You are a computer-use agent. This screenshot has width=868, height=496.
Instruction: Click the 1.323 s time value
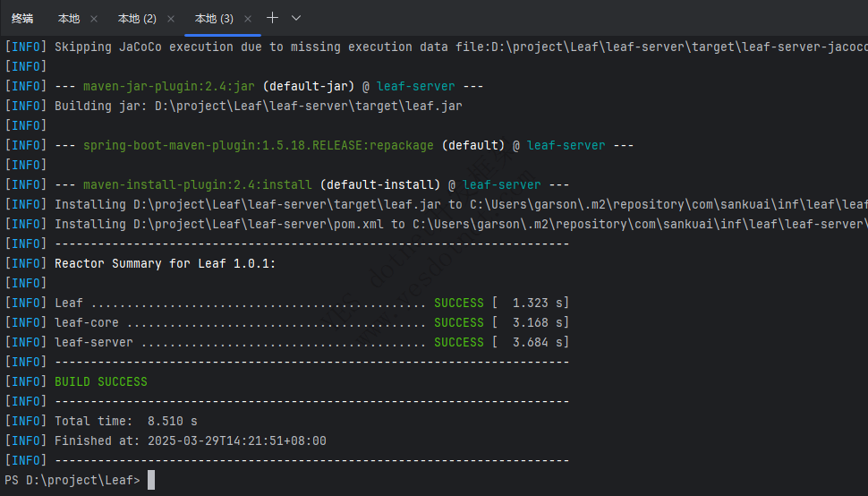point(538,304)
